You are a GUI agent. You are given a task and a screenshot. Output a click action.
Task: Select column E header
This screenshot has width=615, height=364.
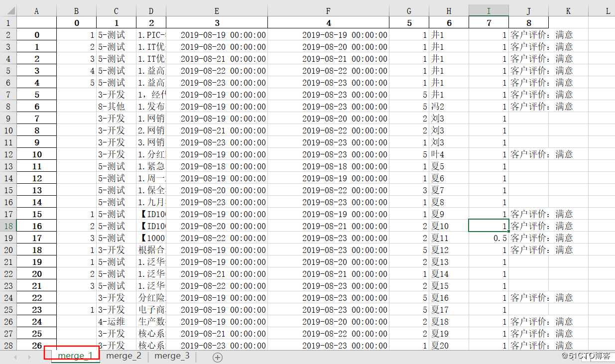[x=217, y=11]
